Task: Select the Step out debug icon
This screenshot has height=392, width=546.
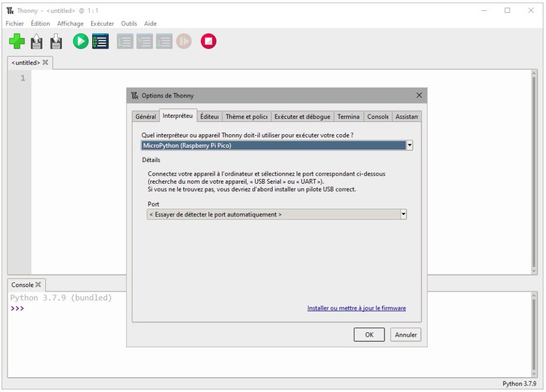Action: tap(164, 41)
